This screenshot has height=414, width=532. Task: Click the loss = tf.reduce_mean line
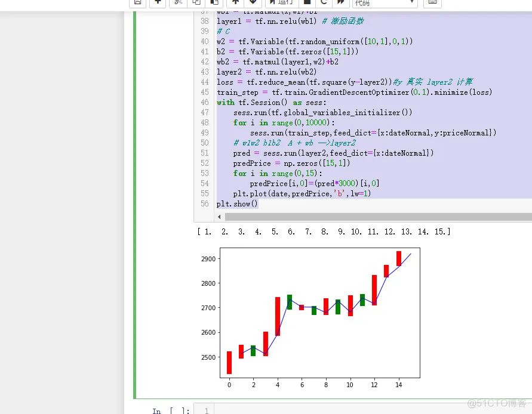click(345, 82)
